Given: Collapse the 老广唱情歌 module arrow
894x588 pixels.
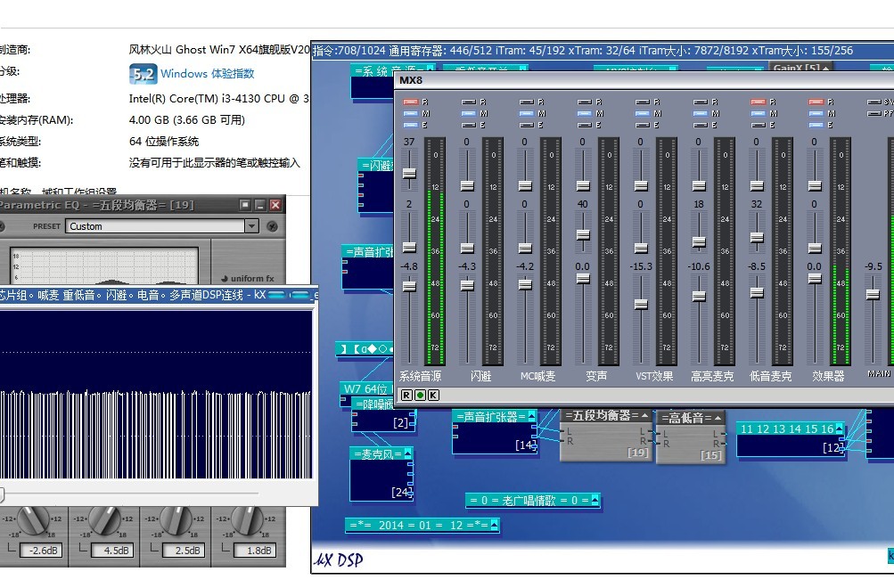Looking at the screenshot, I should click(595, 501).
